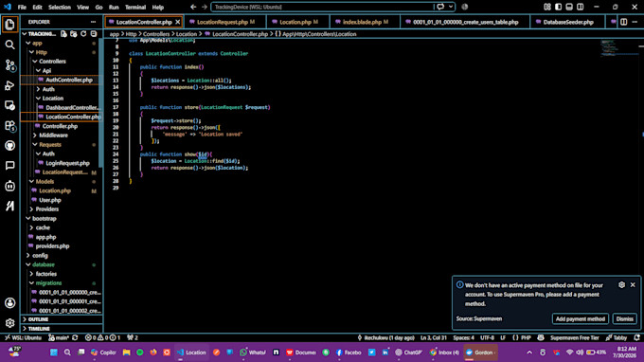Click Ln 3, Col 31 cursor position
Screen dimensions: 644x362
434,337
